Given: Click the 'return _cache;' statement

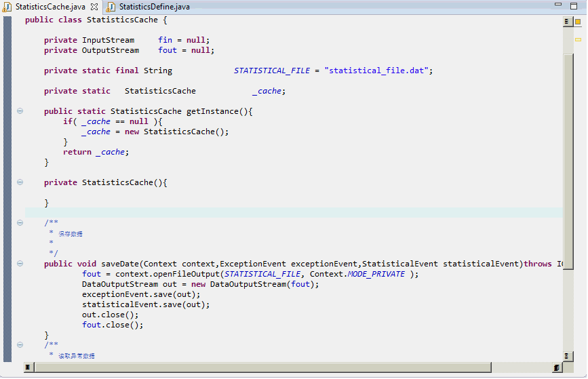Looking at the screenshot, I should pyautogui.click(x=96, y=152).
